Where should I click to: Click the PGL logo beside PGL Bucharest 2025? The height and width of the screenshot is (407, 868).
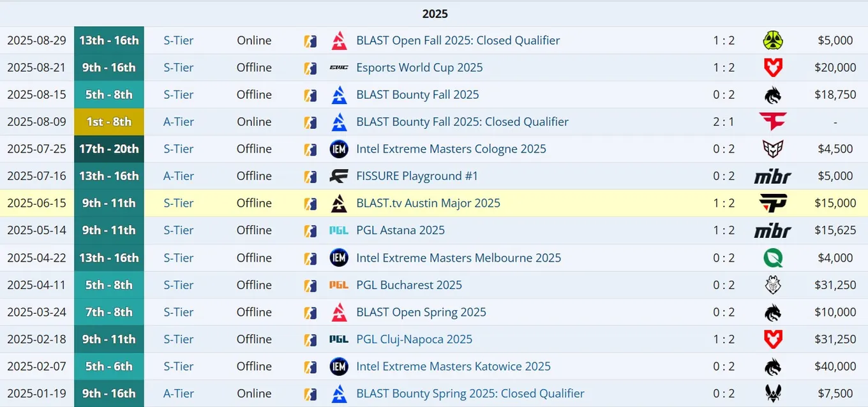pyautogui.click(x=339, y=285)
